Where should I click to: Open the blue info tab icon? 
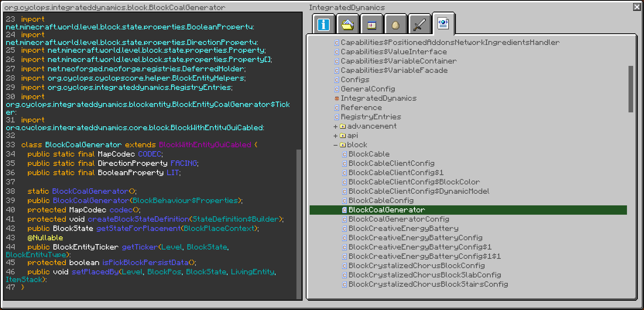point(323,25)
